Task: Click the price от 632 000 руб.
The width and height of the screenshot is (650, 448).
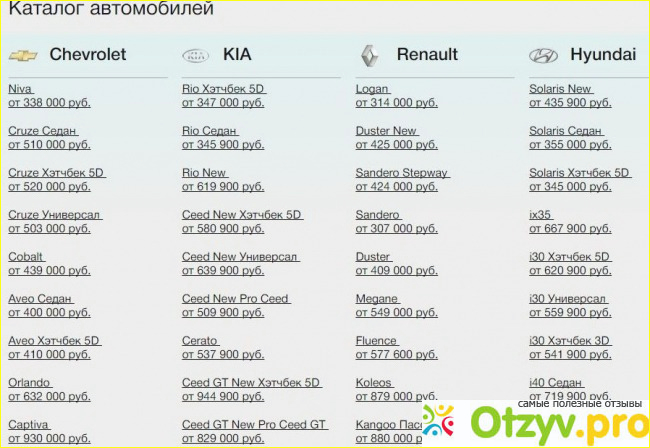Action: click(49, 396)
